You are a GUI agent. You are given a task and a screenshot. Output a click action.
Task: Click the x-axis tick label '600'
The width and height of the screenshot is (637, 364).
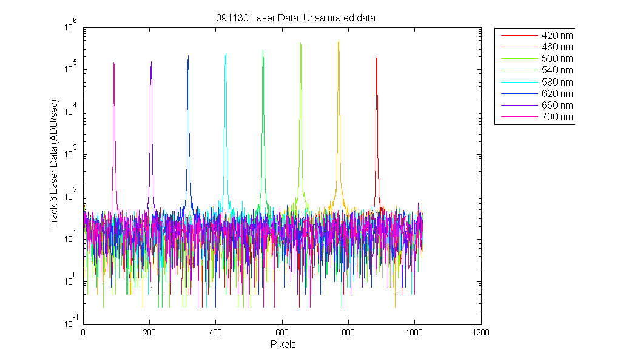click(x=281, y=332)
